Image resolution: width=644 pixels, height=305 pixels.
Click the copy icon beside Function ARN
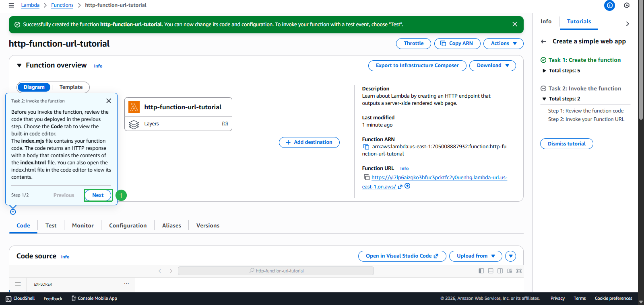tap(366, 147)
